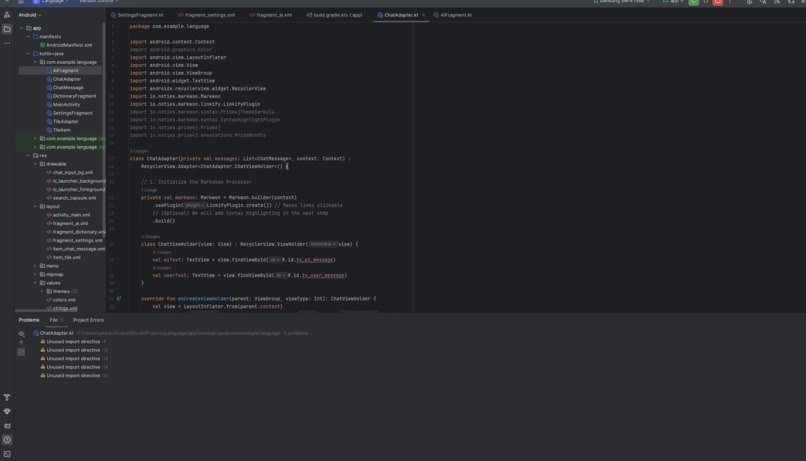This screenshot has height=461, width=806.
Task: Select Unused import directive line 12 warning
Action: point(74,350)
